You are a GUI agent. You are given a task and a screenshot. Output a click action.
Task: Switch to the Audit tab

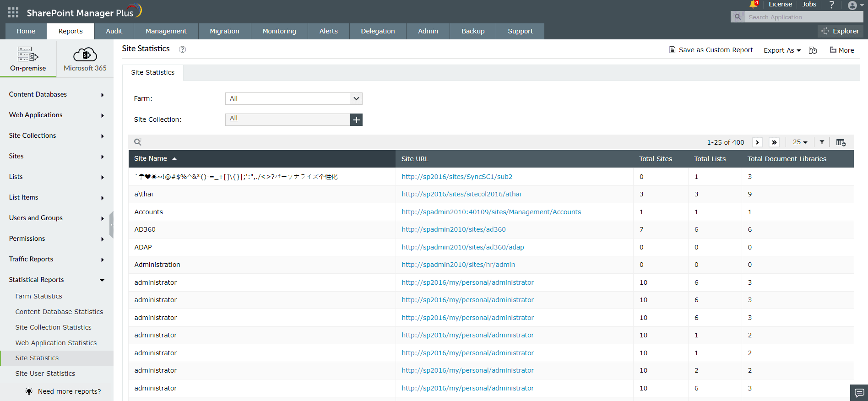click(x=114, y=31)
